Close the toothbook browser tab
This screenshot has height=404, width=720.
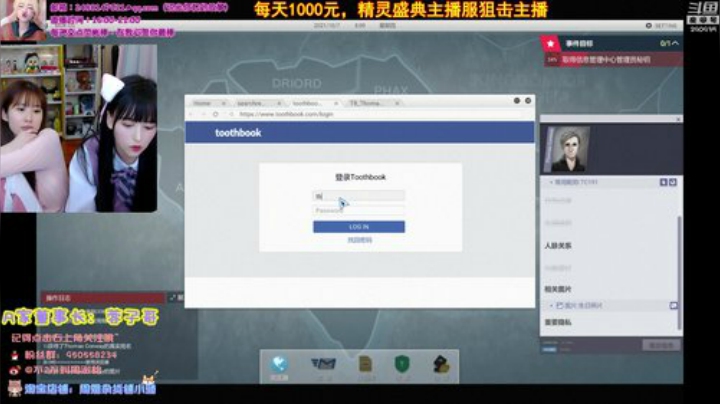[x=336, y=103]
